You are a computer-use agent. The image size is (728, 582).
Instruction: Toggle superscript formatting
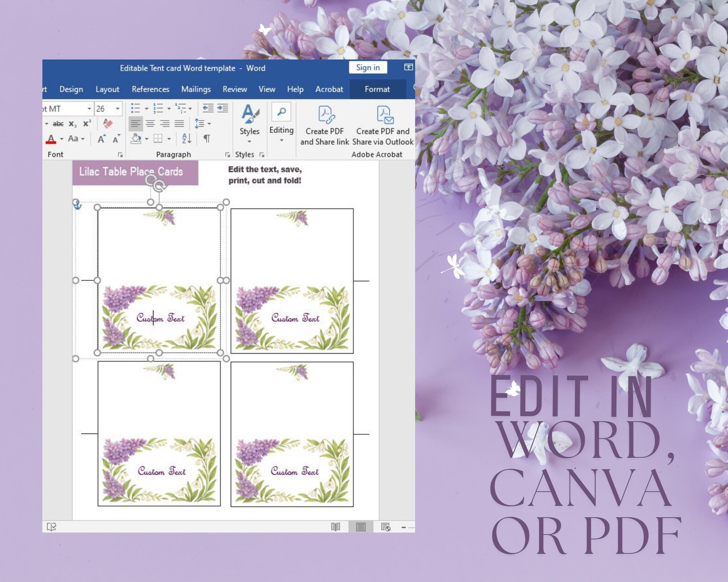(x=87, y=124)
